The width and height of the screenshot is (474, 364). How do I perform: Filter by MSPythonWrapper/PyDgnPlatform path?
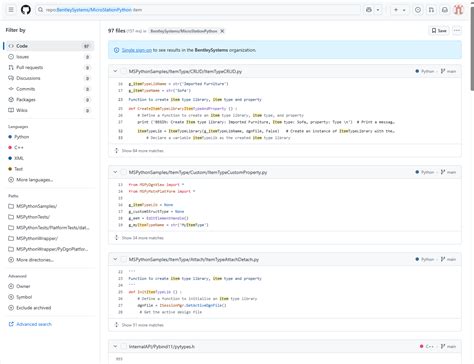coord(49,249)
